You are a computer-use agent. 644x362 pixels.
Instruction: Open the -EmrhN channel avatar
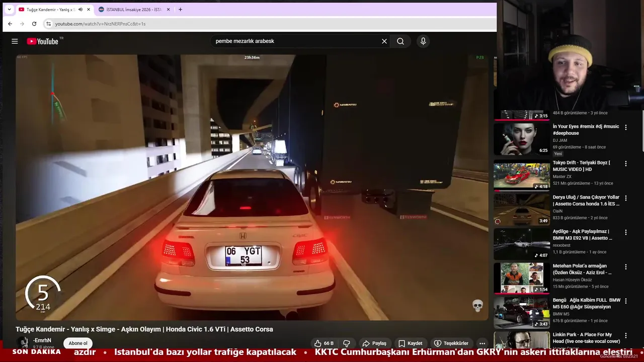click(23, 343)
